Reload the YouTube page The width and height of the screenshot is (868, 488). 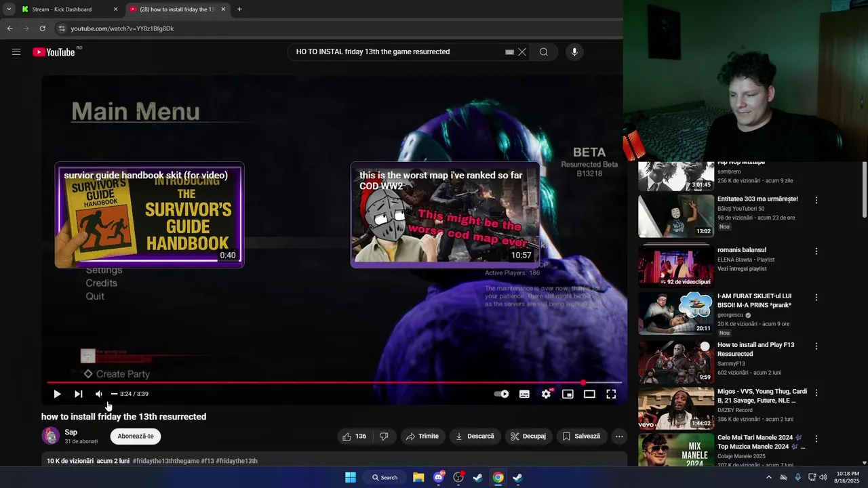pyautogui.click(x=42, y=28)
